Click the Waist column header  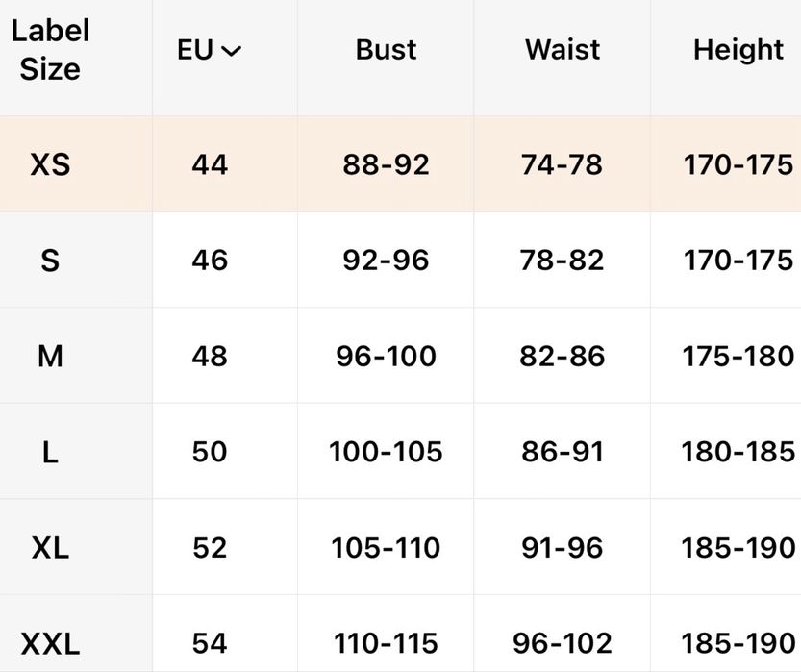click(x=563, y=50)
